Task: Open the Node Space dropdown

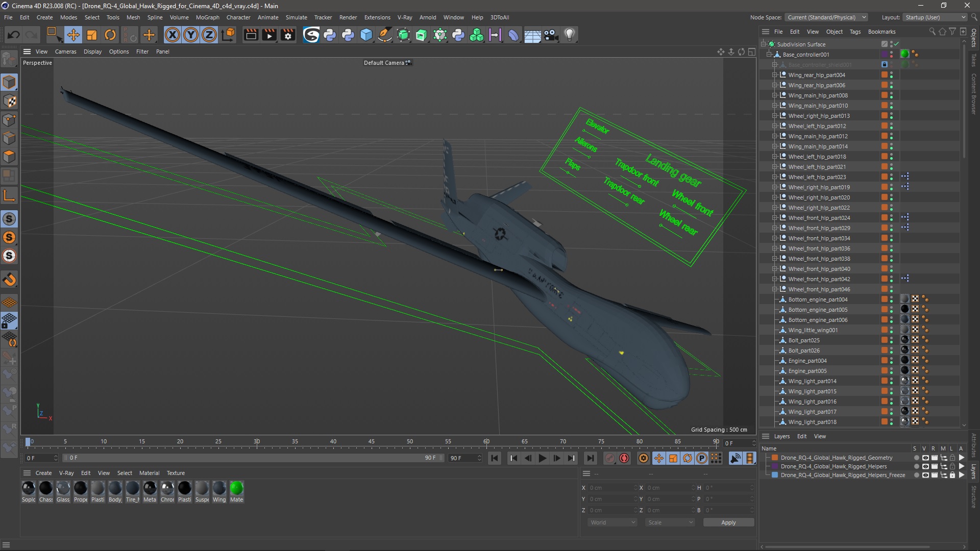Action: coord(826,17)
